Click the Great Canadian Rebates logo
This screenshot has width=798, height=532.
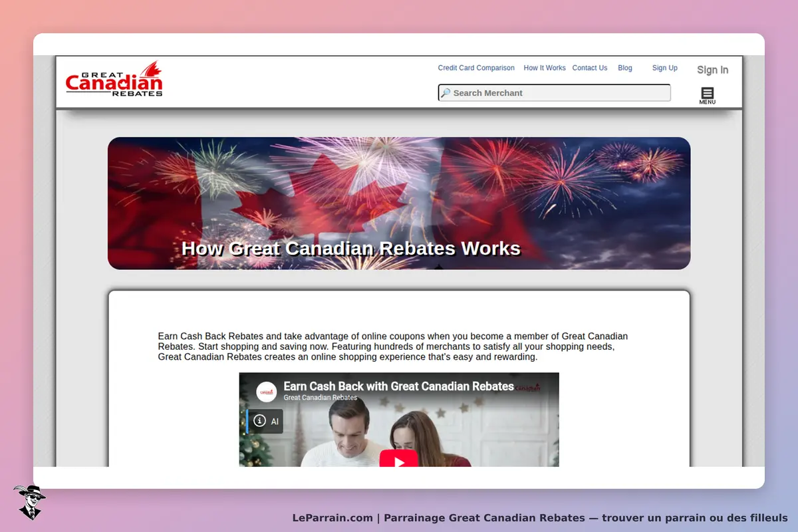pos(114,79)
